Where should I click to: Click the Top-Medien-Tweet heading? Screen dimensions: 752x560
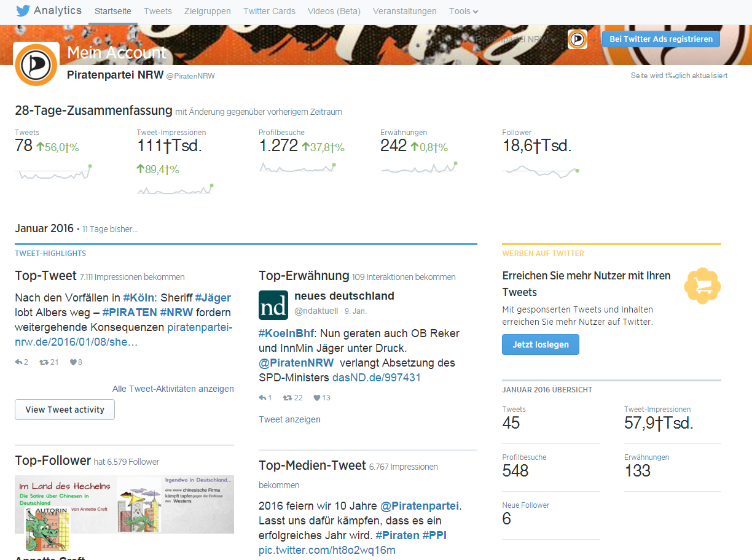pyautogui.click(x=313, y=465)
